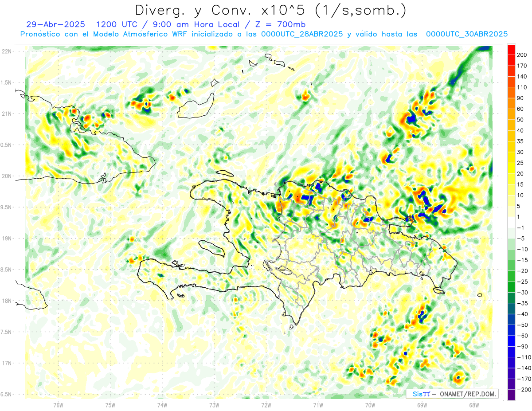Click the '7.5N' latitude label
The image size is (532, 411).
[7, 332]
